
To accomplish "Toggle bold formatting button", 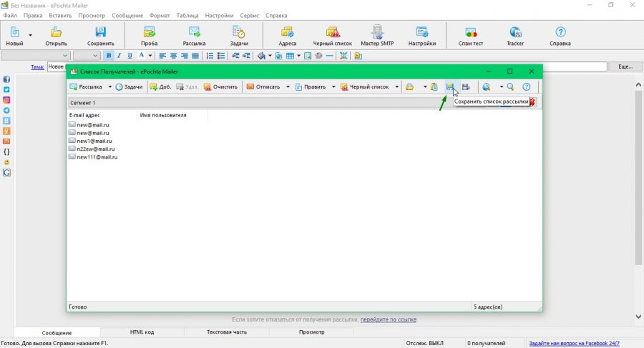I will [x=109, y=56].
